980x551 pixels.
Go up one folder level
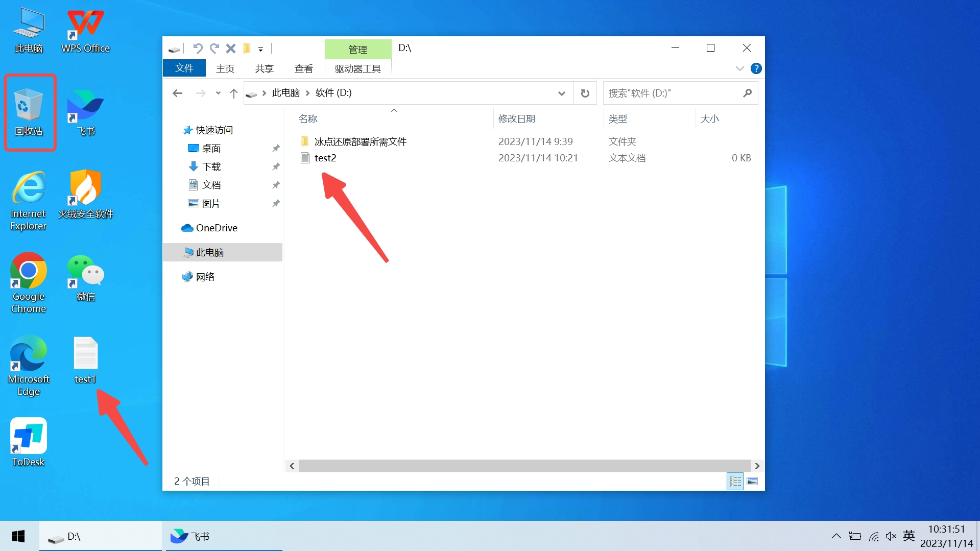[234, 93]
